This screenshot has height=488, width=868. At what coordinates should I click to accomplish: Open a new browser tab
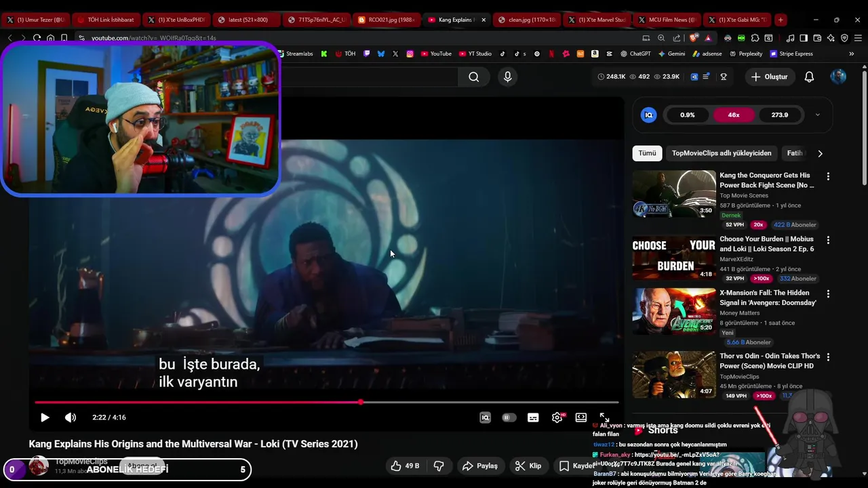tap(781, 20)
